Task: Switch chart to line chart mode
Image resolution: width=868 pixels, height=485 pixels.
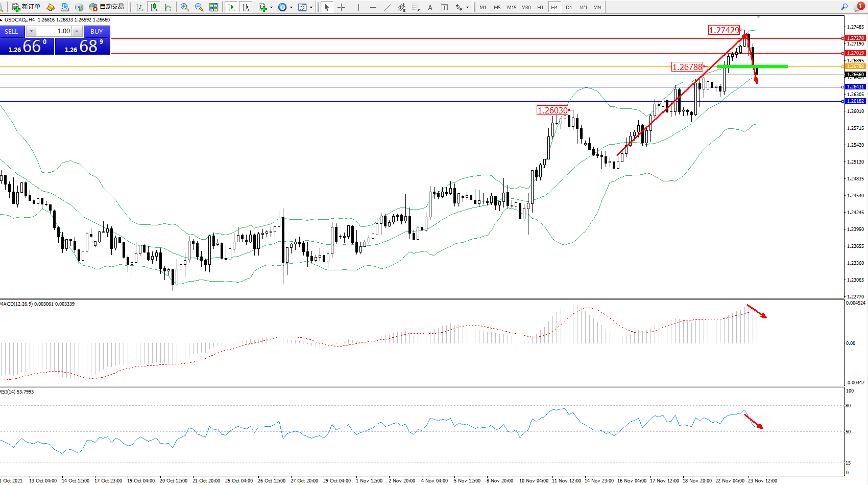Action: tap(168, 7)
